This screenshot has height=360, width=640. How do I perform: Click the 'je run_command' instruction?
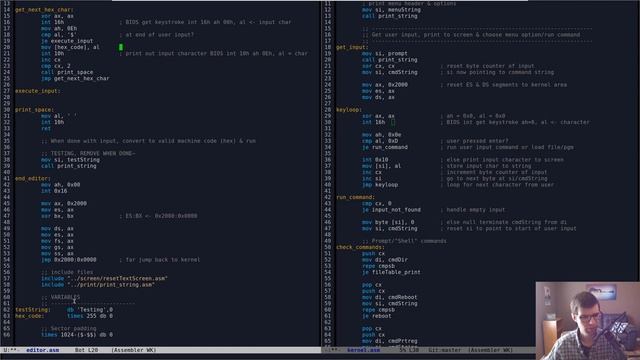coord(384,147)
